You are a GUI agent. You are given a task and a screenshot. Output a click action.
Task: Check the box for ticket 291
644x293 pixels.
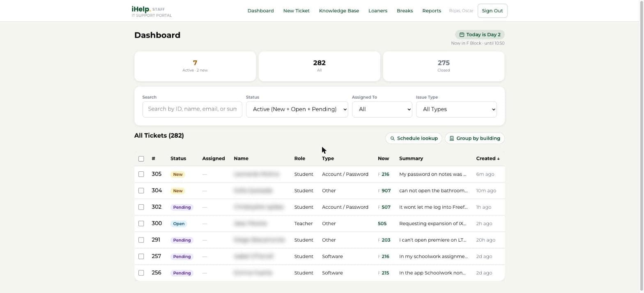[141, 240]
